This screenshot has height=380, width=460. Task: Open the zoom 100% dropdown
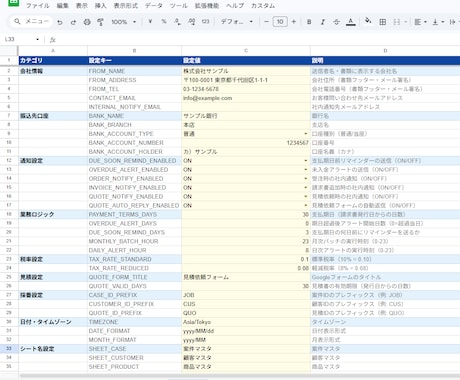coord(124,22)
